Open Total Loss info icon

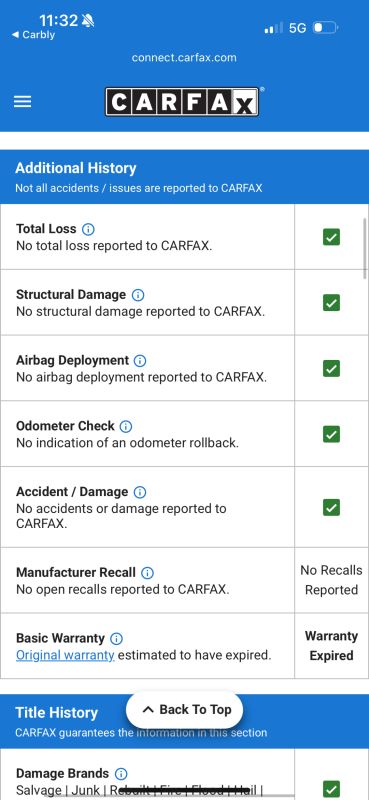88,229
